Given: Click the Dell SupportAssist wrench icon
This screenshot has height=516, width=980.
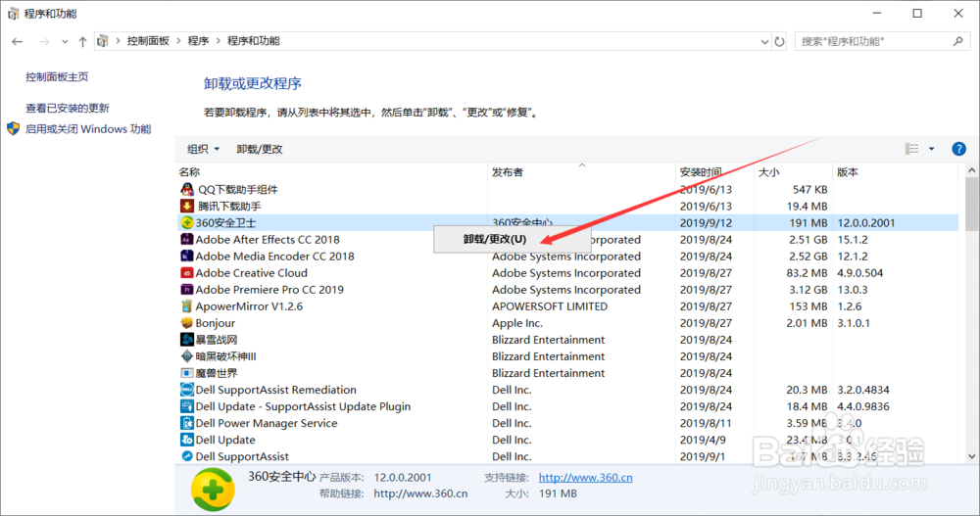Looking at the screenshot, I should (x=187, y=456).
